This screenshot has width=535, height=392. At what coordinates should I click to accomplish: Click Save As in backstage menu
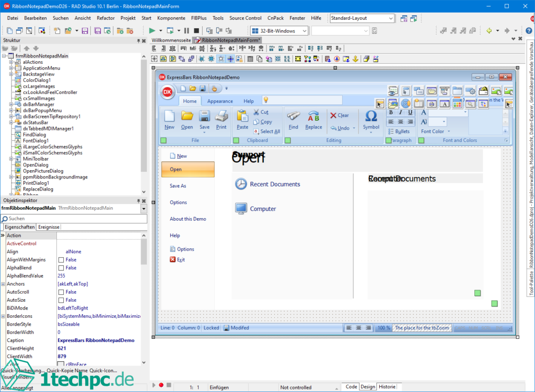(178, 186)
